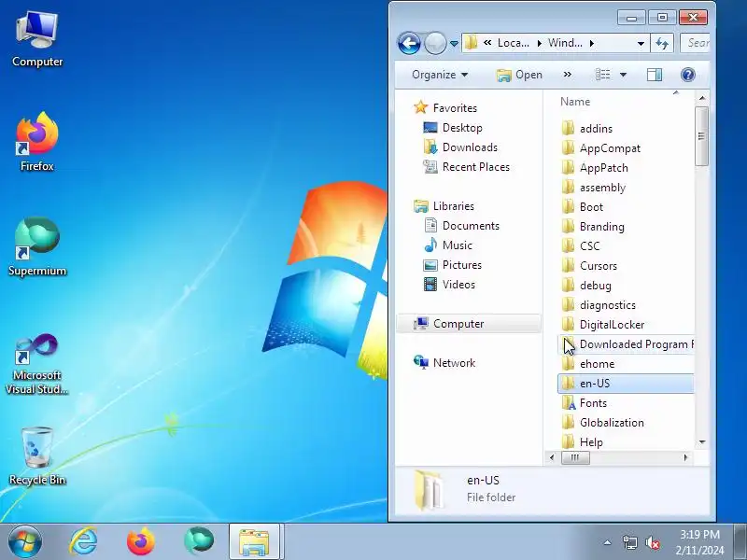
Task: Expand arrow after Wind... breadcrumb
Action: [x=592, y=43]
